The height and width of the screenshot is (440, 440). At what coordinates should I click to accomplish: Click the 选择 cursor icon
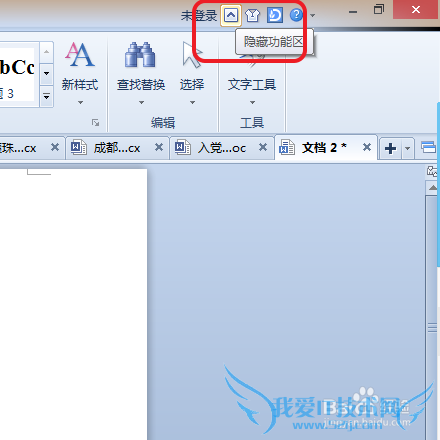[192, 55]
